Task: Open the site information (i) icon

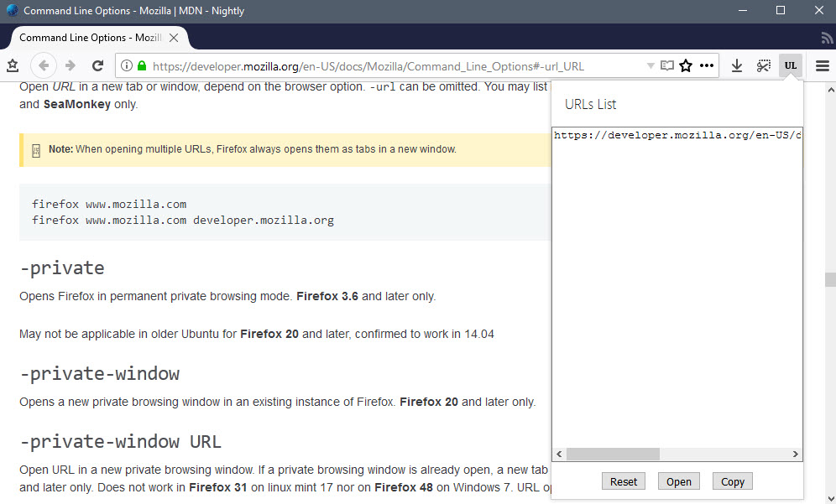Action: pos(127,65)
